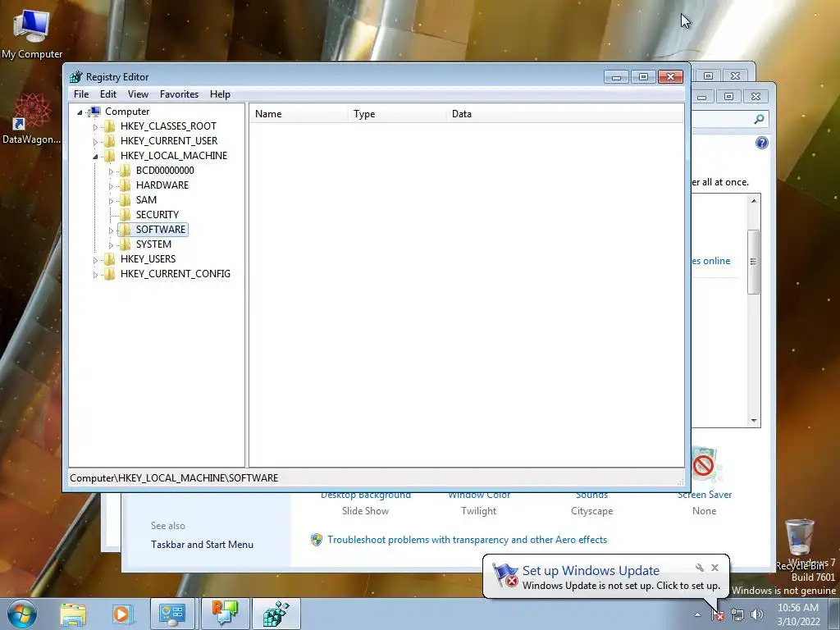Expand the SAM subkey
The height and width of the screenshot is (630, 840).
pos(111,201)
